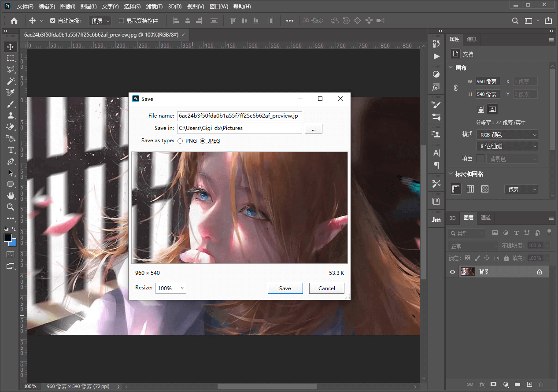Click the foreground black color swatch
The image size is (558, 392).
pyautogui.click(x=8, y=238)
